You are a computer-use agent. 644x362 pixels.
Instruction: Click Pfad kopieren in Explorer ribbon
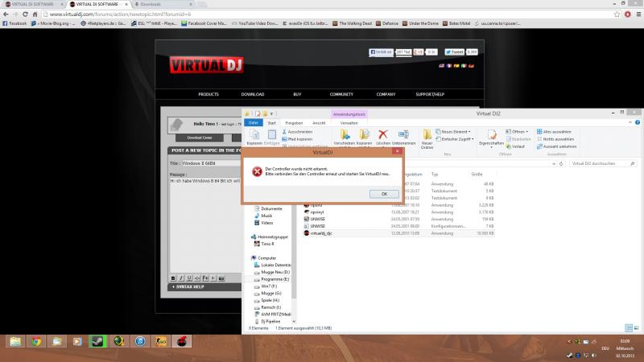click(297, 139)
